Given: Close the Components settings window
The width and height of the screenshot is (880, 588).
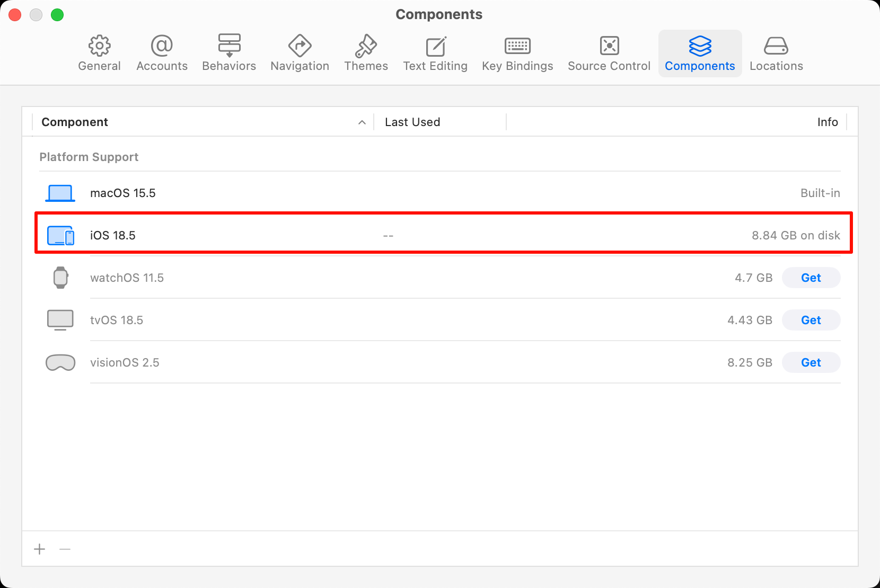Looking at the screenshot, I should (15, 15).
